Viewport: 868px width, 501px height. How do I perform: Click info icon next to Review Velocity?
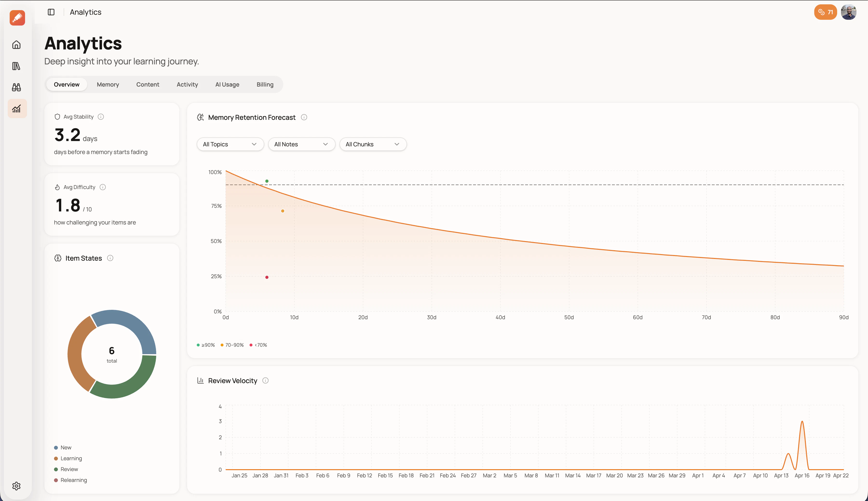(265, 380)
